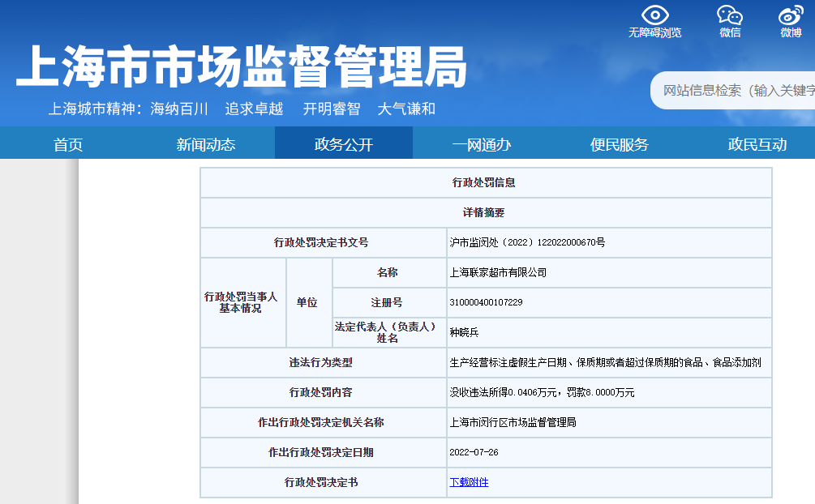This screenshot has width=815, height=504.
Task: Click the 行政处罚信息 table header
Action: tap(486, 182)
